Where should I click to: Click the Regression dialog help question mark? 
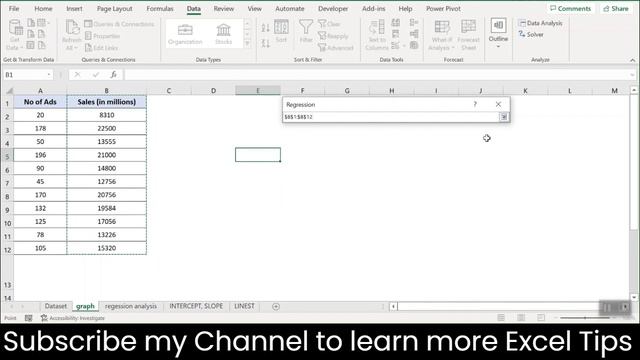475,104
